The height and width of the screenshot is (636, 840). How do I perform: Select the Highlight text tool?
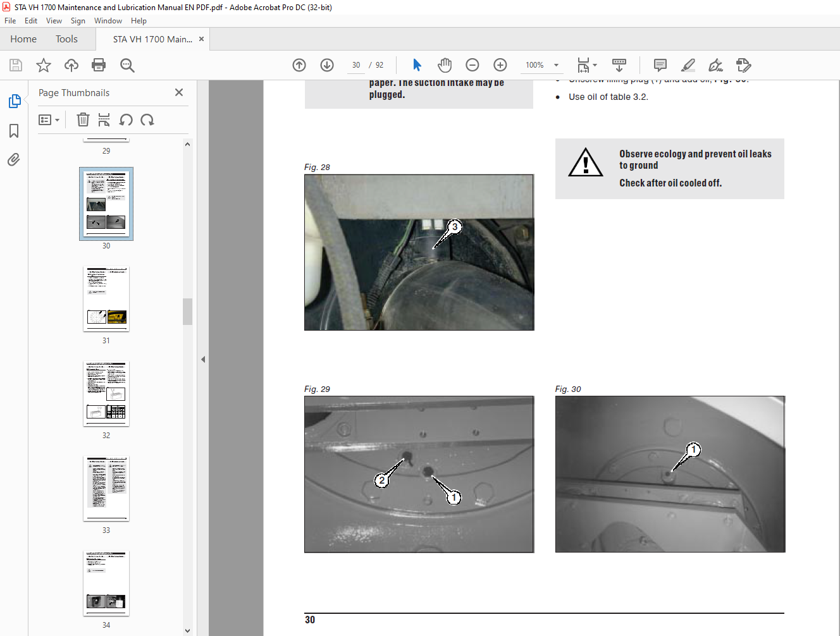coord(688,65)
